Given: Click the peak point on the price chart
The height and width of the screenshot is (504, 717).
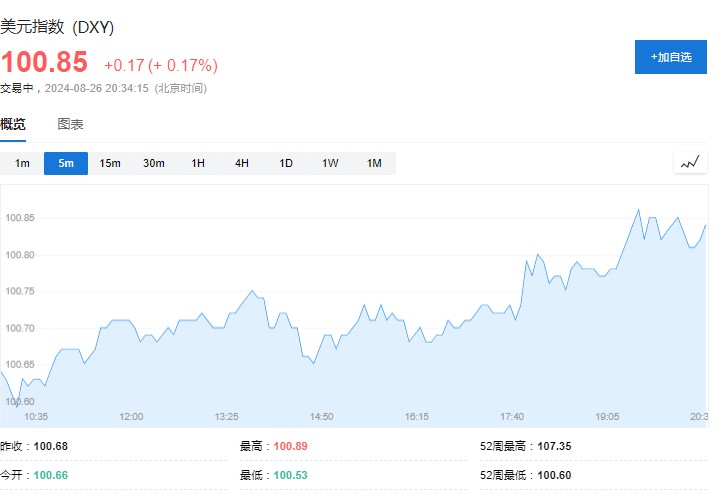Looking at the screenshot, I should (x=638, y=210).
